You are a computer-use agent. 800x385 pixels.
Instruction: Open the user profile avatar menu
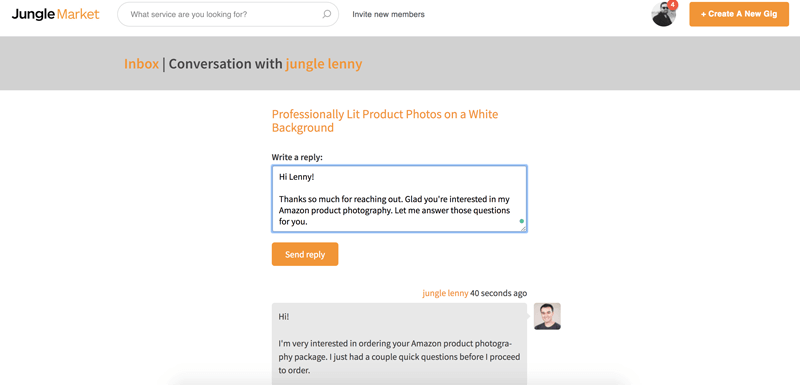click(663, 14)
